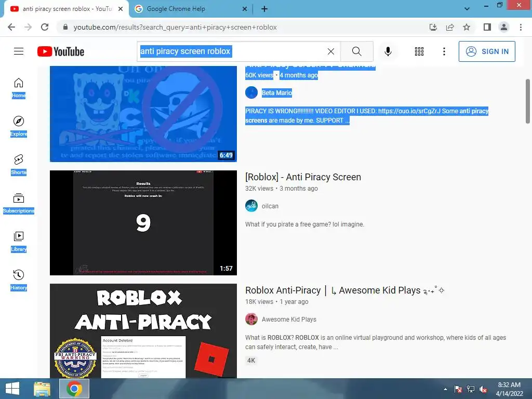Show hidden system tray icons
532x399 pixels.
coord(445,389)
